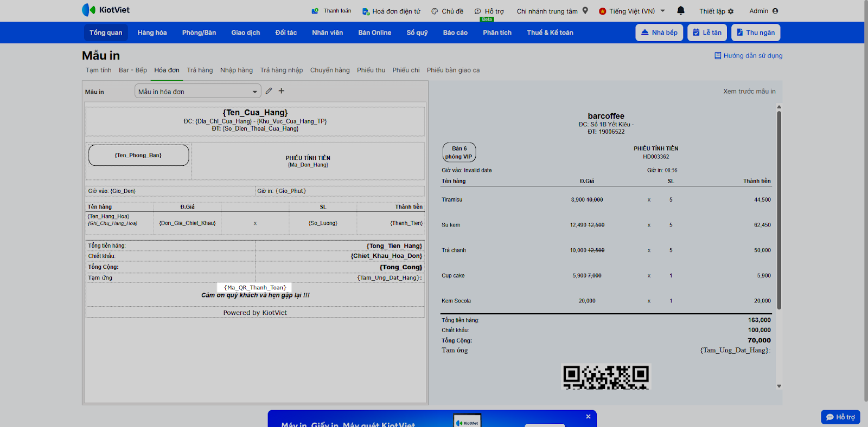The image size is (868, 427).
Task: Switch to Phiếu bàn giao ca tab
Action: (x=453, y=70)
